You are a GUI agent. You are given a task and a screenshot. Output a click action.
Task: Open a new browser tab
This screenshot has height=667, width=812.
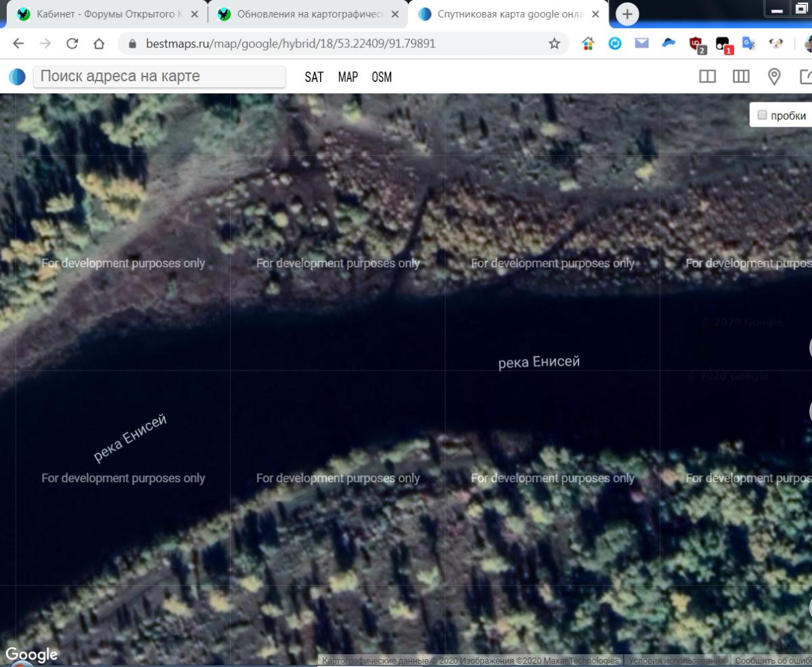pyautogui.click(x=627, y=14)
